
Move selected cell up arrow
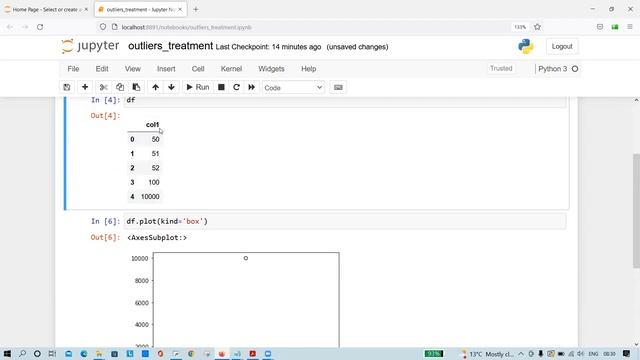[x=156, y=87]
